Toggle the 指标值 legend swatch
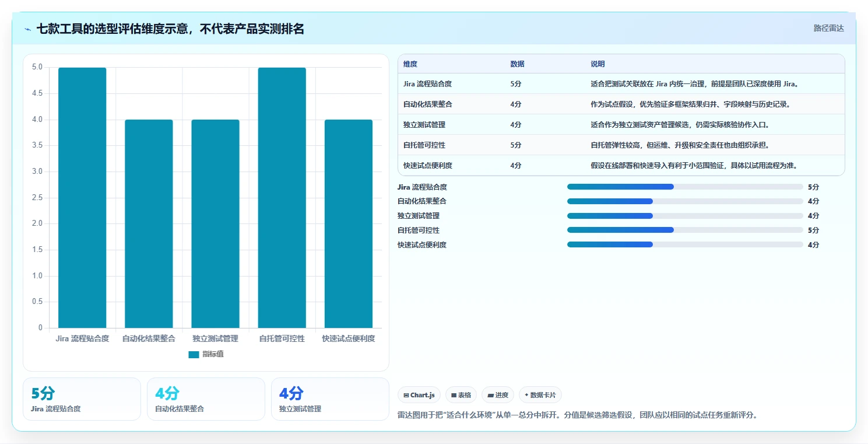This screenshot has width=868, height=444. (x=194, y=354)
